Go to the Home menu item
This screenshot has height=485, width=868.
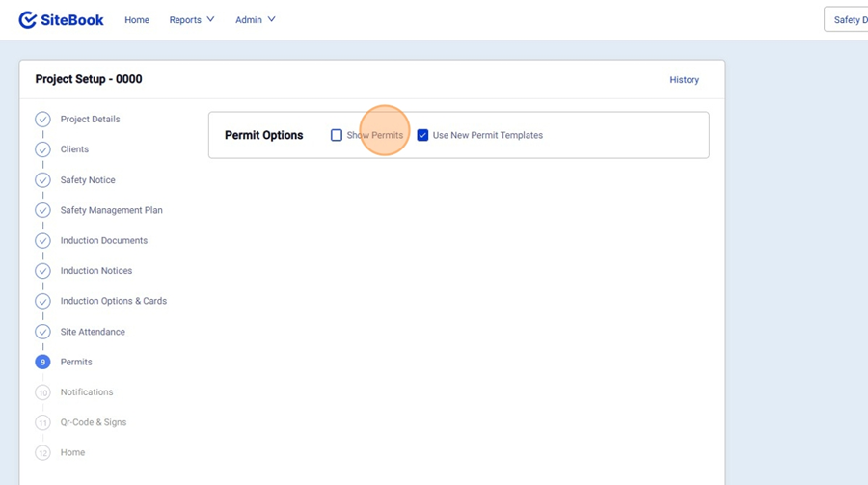(x=137, y=20)
